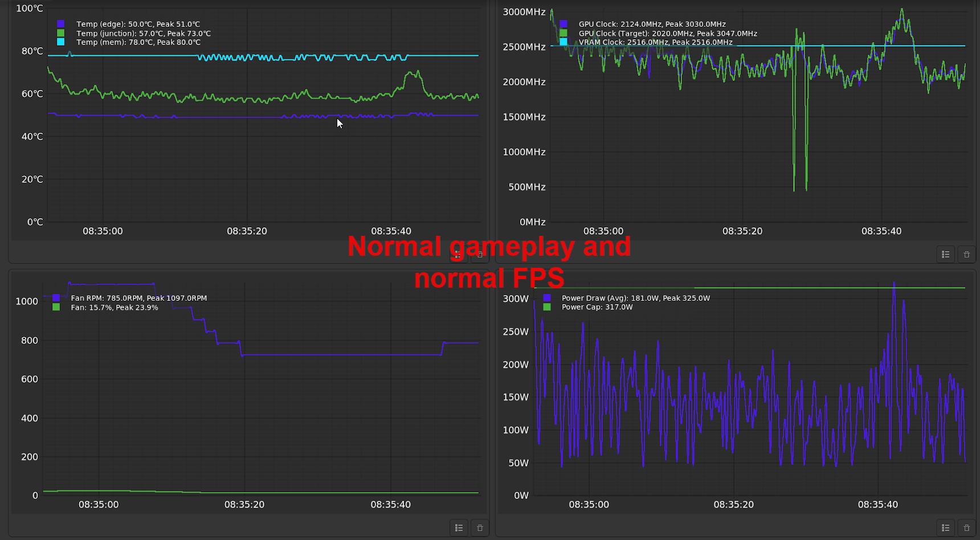
Task: Click the blue swatch beside GPU Clock: 2124.0MHz
Action: (x=563, y=24)
